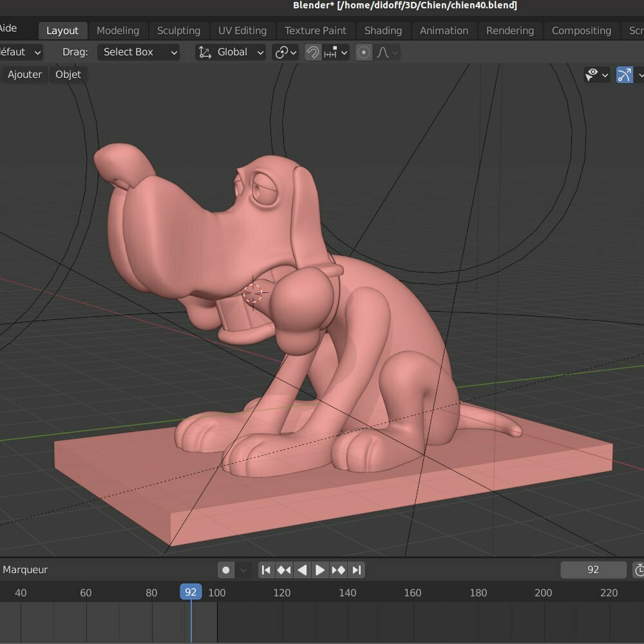Click the timeline sync clock icon
Image resolution: width=644 pixels, height=644 pixels.
(639, 570)
